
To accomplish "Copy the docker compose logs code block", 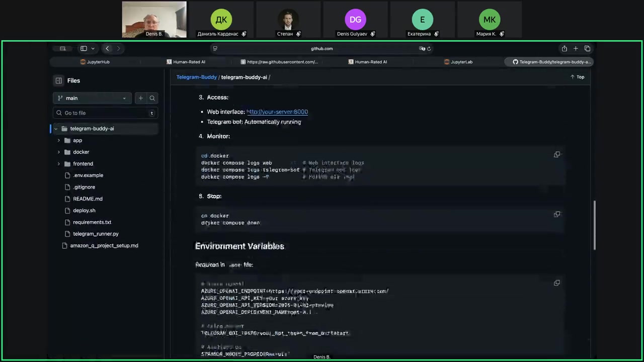I will click(557, 154).
